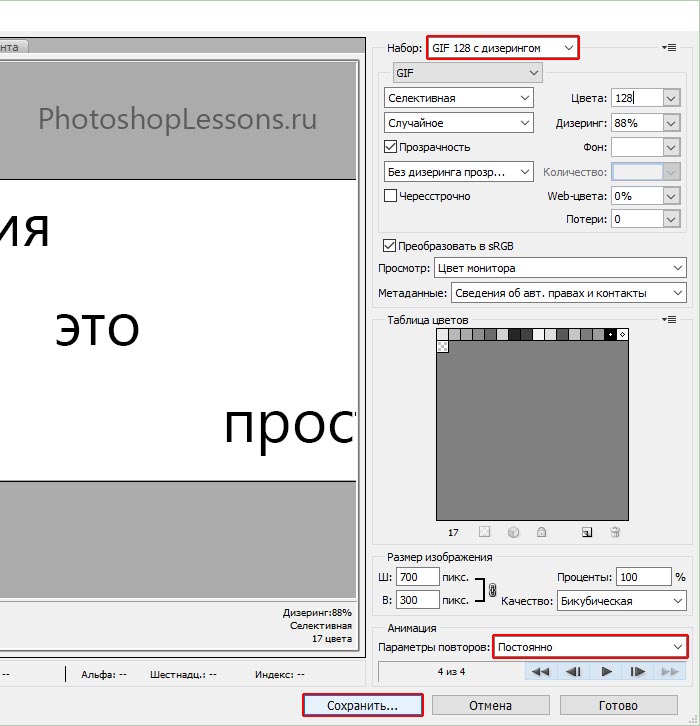This screenshot has width=700, height=726.
Task: Click the Потери field showing 0
Action: tap(637, 219)
